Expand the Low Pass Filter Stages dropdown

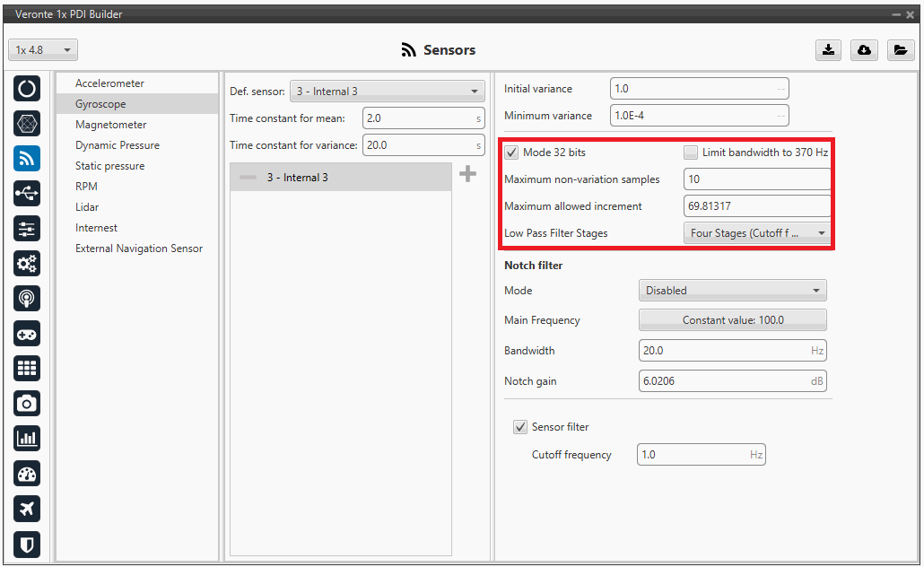(756, 233)
